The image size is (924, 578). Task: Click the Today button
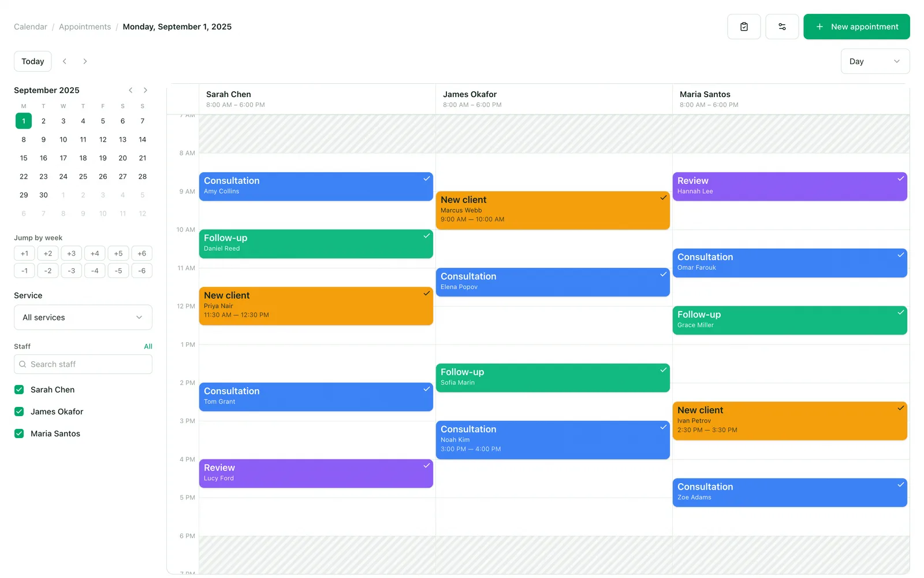pos(33,61)
